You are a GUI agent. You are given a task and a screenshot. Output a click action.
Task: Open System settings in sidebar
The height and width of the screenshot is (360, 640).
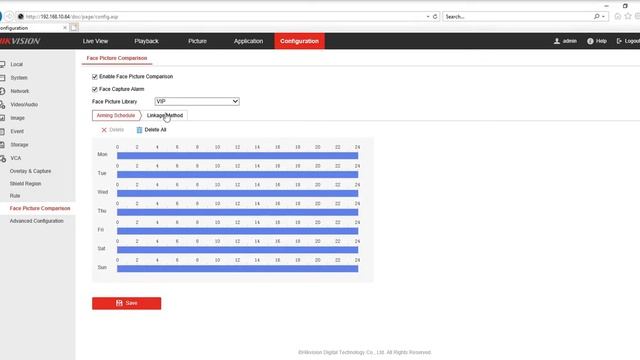(18, 78)
